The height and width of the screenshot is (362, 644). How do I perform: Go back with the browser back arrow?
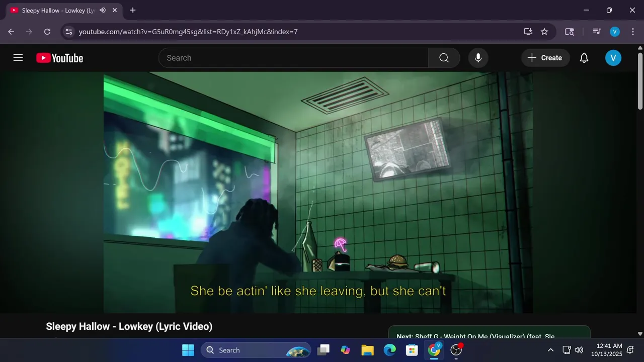coord(11,32)
